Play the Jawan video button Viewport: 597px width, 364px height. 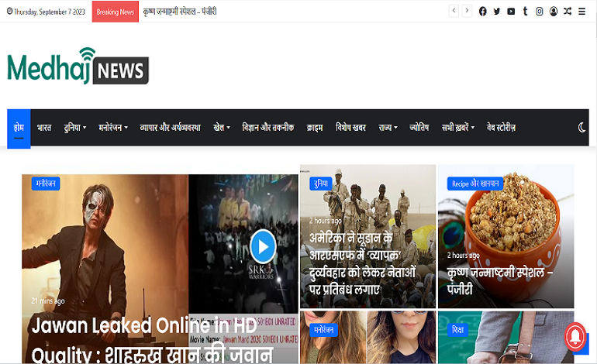point(263,246)
